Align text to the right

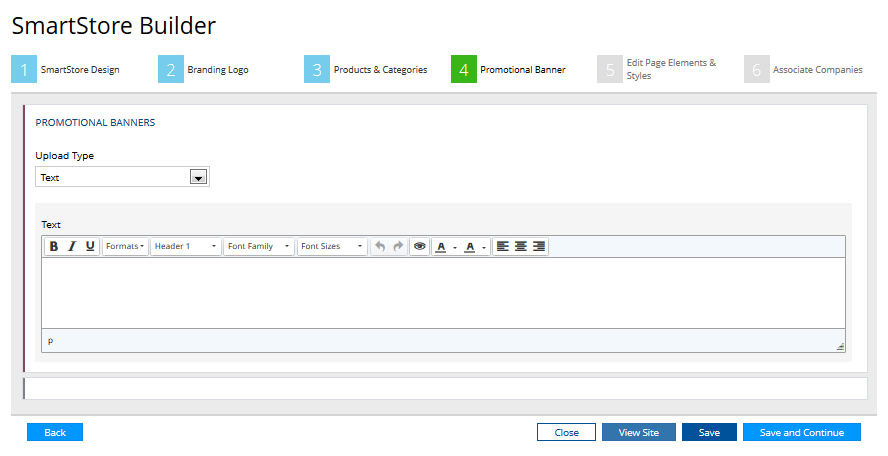pos(539,246)
